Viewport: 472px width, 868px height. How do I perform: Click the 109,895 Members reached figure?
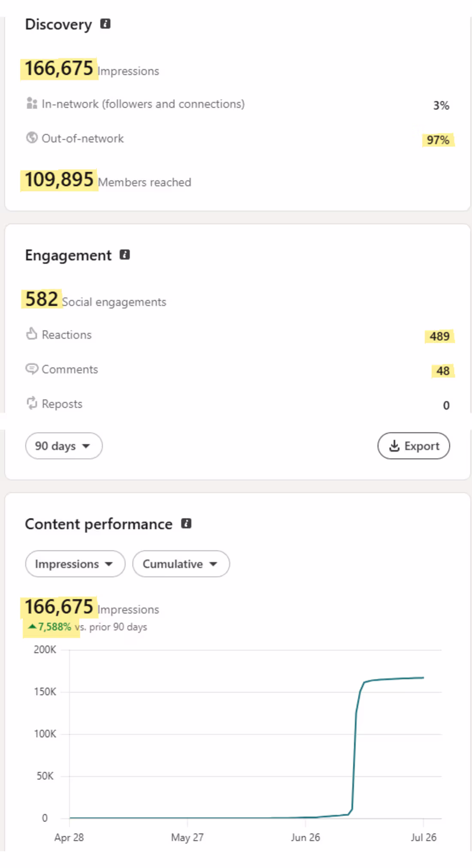click(x=59, y=180)
